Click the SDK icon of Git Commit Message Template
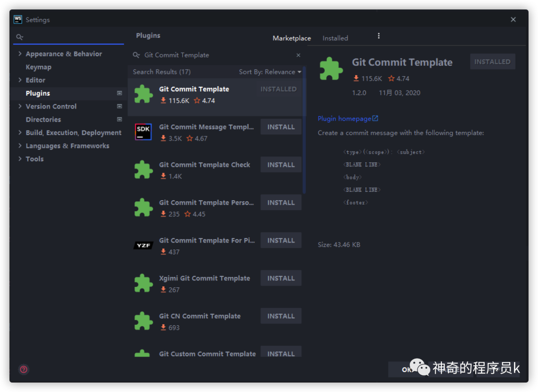 [x=143, y=131]
